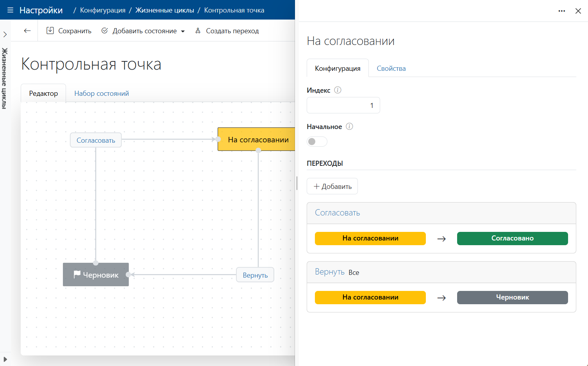Show Индекс info tooltip icon
The height and width of the screenshot is (366, 588).
point(338,90)
